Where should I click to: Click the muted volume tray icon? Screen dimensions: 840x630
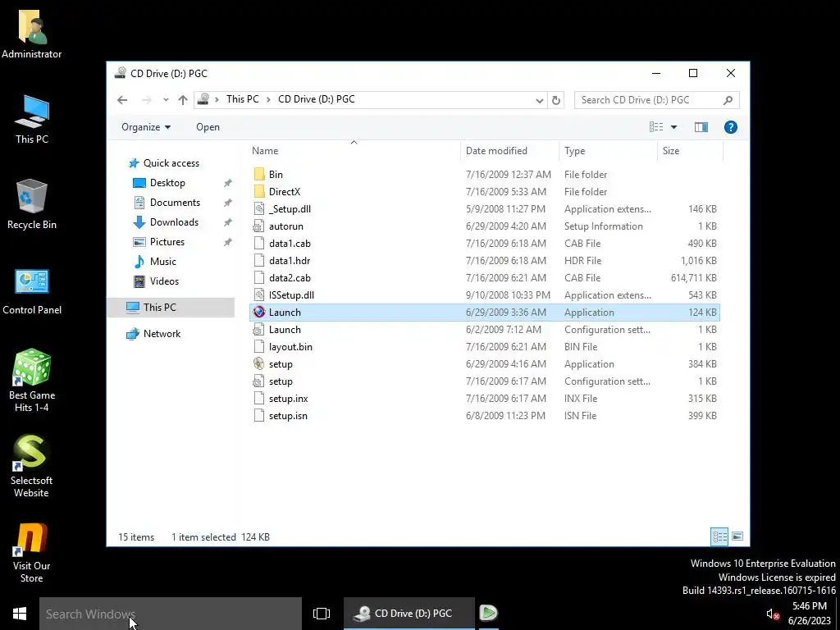coord(772,614)
